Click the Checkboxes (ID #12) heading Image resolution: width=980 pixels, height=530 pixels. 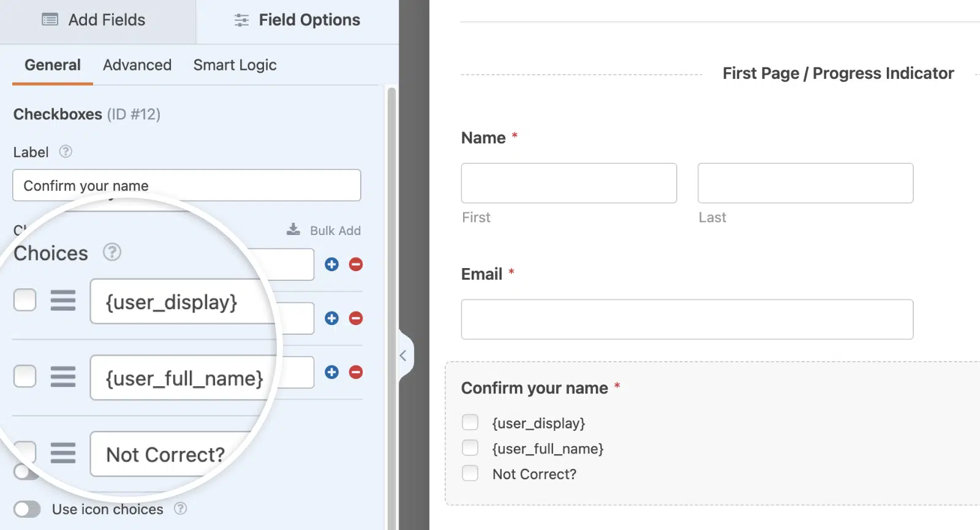[87, 114]
